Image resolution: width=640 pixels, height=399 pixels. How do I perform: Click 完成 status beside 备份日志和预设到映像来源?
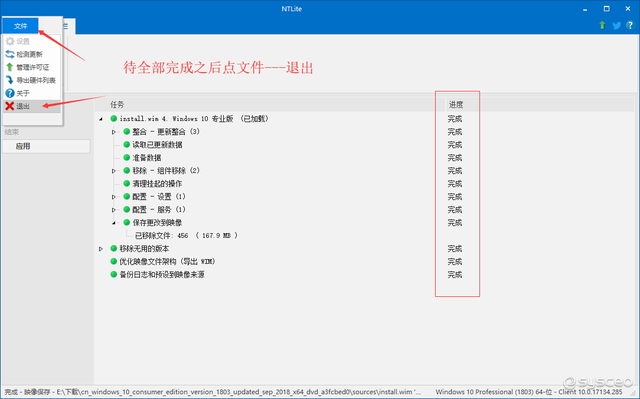click(x=455, y=275)
